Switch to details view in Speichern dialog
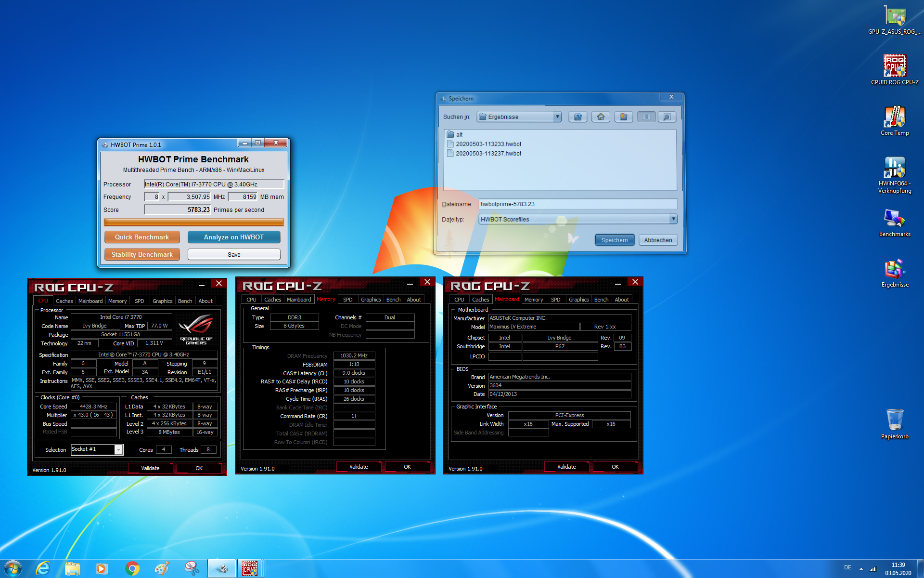The image size is (924, 578). click(x=667, y=117)
